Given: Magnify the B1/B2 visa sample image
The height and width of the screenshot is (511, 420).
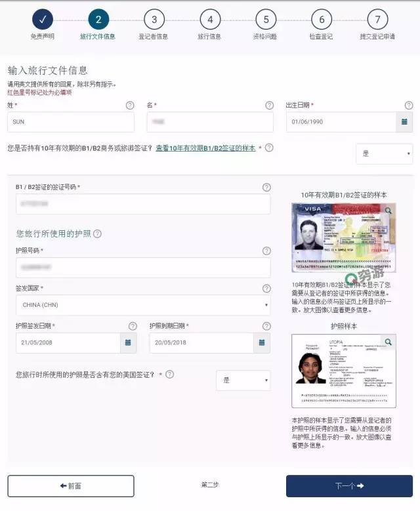Looking at the screenshot, I should [388, 211].
